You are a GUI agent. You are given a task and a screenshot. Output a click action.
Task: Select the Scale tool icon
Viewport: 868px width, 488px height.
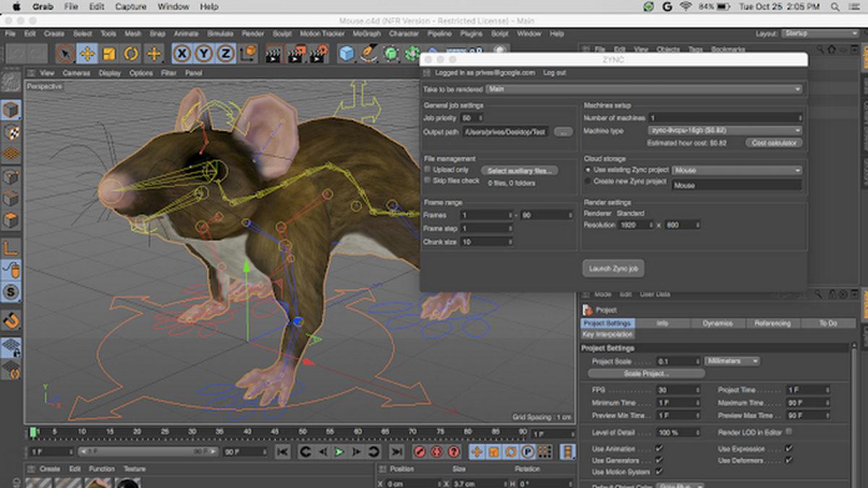pyautogui.click(x=109, y=53)
